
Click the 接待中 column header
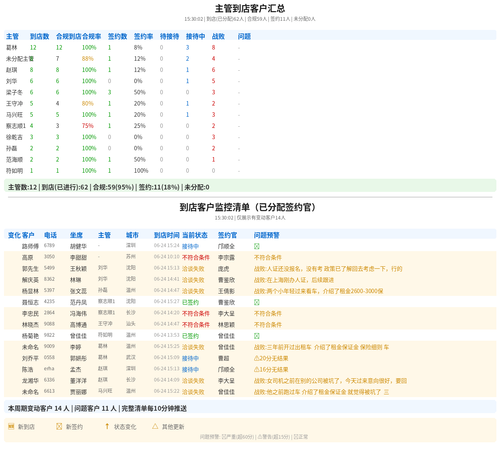click(195, 36)
